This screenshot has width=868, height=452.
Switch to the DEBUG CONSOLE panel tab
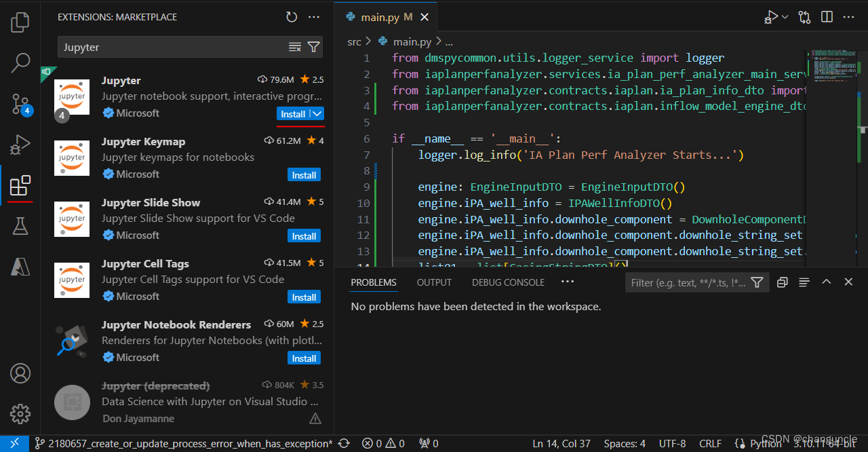click(508, 282)
